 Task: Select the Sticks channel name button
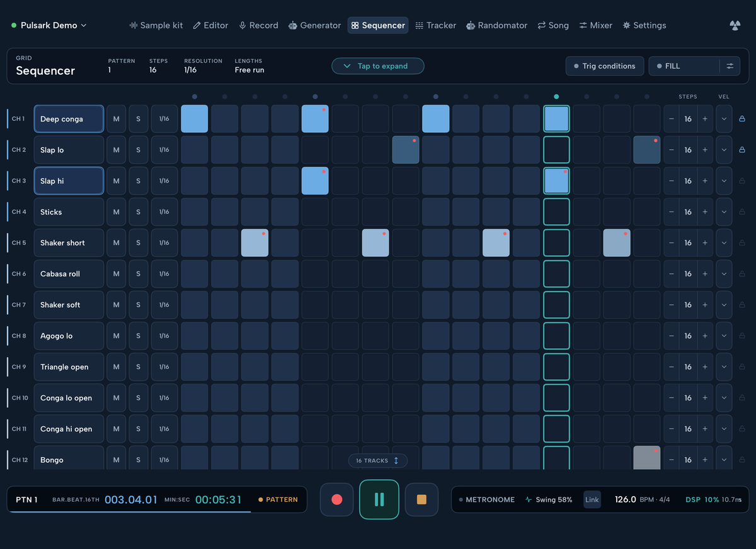coord(69,212)
